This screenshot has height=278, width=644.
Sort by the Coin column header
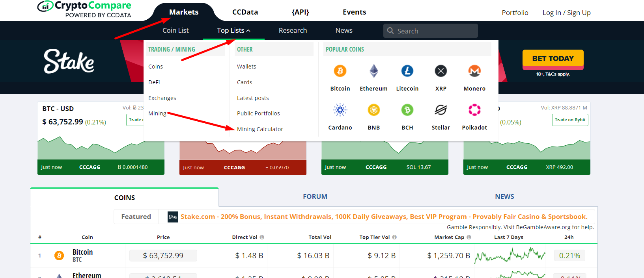[x=87, y=237]
